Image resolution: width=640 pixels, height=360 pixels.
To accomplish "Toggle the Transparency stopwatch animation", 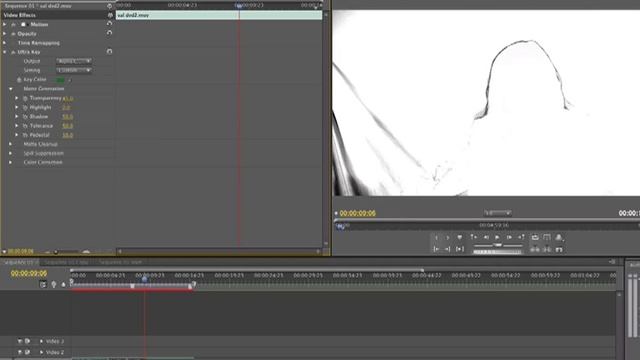I will 25,98.
